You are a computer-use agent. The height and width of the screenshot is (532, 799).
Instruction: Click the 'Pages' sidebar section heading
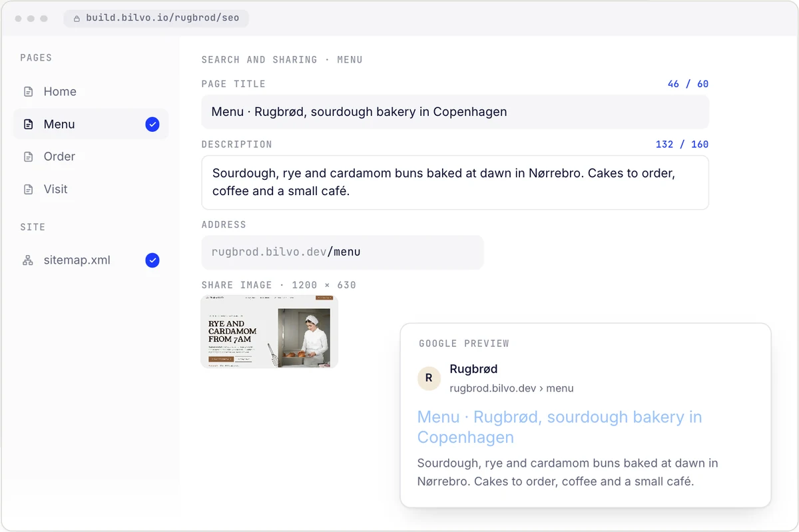(36, 58)
